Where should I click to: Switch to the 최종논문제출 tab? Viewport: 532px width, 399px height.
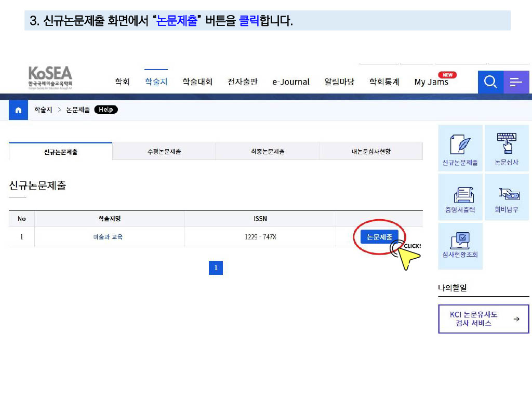click(268, 152)
